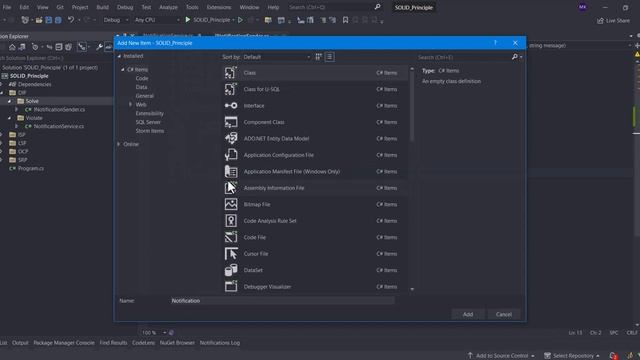Image resolution: width=640 pixels, height=360 pixels.
Task: Open the NuGet Browser tab
Action: [177, 343]
